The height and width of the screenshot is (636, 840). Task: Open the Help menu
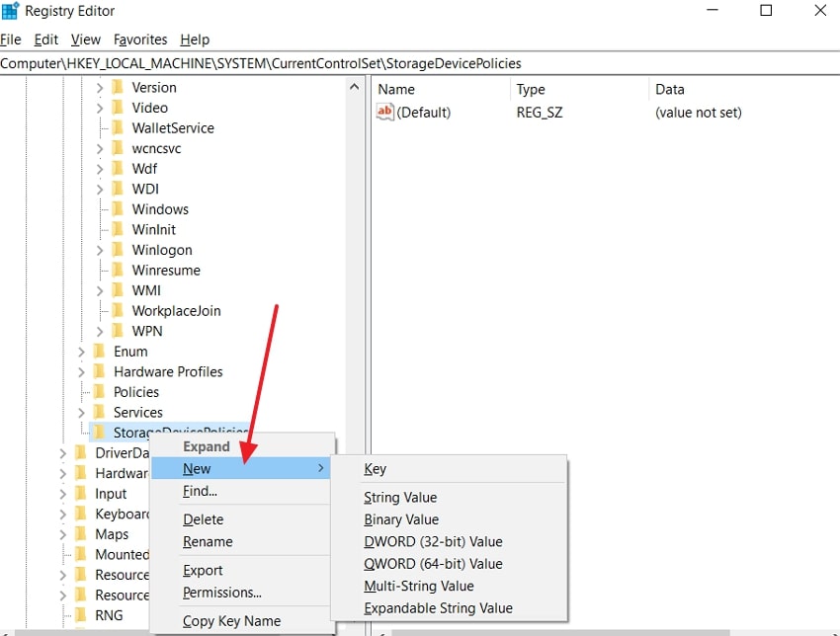(x=195, y=40)
